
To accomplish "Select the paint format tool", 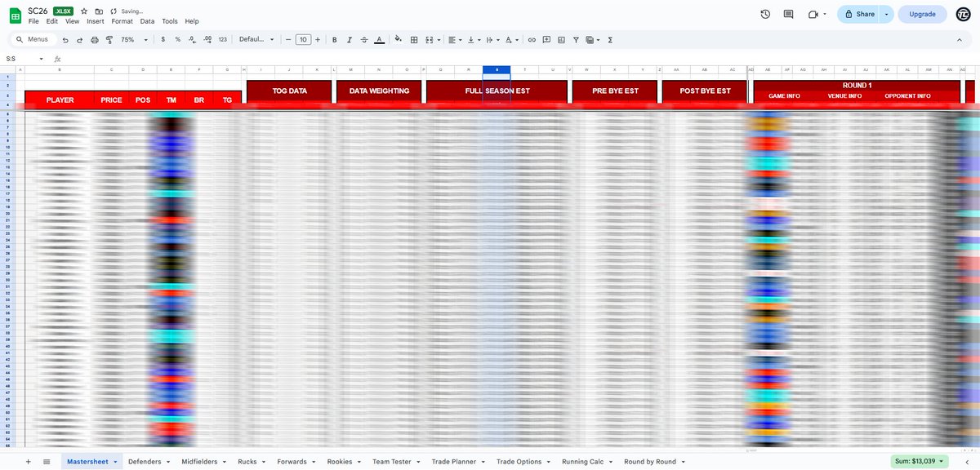I will coord(109,39).
